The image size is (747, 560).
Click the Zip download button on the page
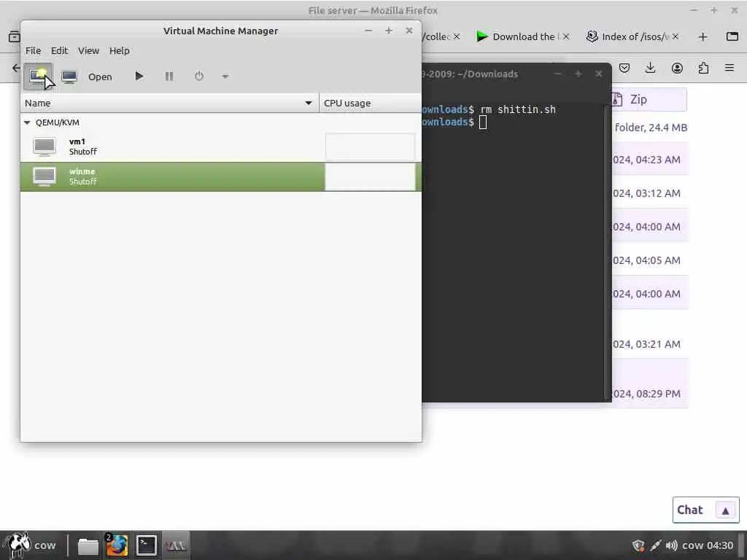(649, 99)
